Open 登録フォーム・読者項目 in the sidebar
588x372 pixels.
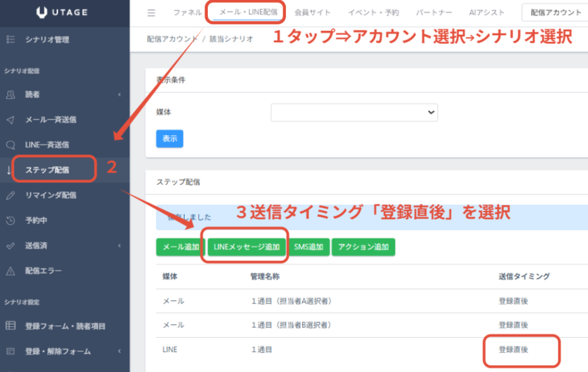[x=65, y=326]
